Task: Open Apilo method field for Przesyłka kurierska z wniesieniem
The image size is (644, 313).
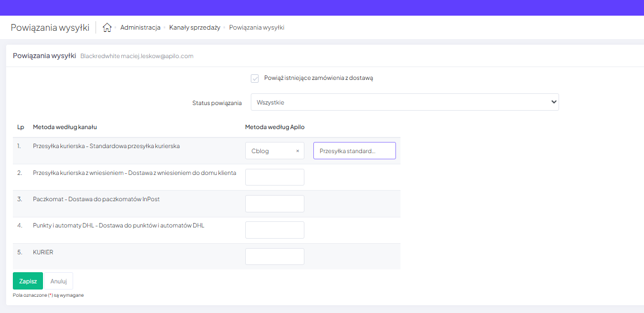Action: click(x=274, y=177)
